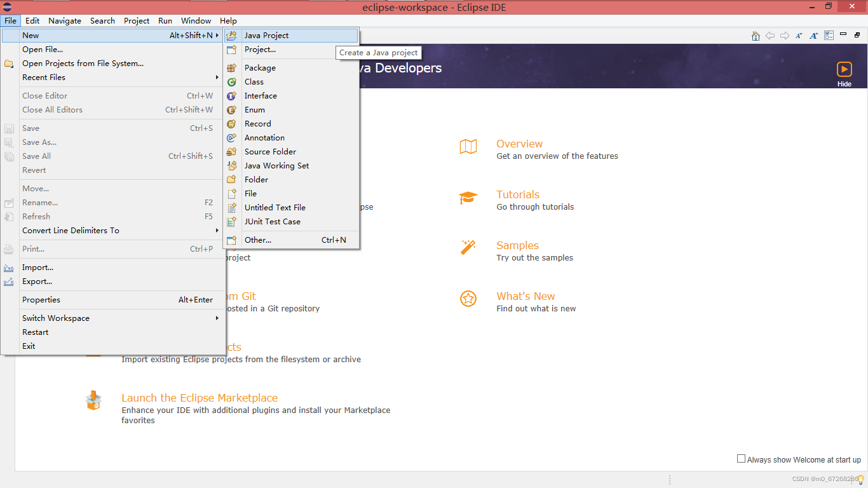Open the Help menu
This screenshot has height=488, width=868.
point(228,20)
